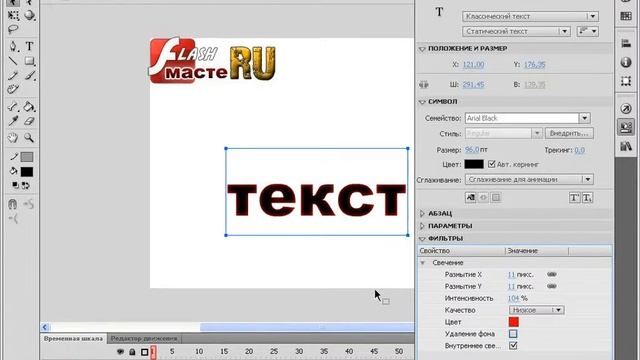Select the Paint Bucket tool

point(29,107)
